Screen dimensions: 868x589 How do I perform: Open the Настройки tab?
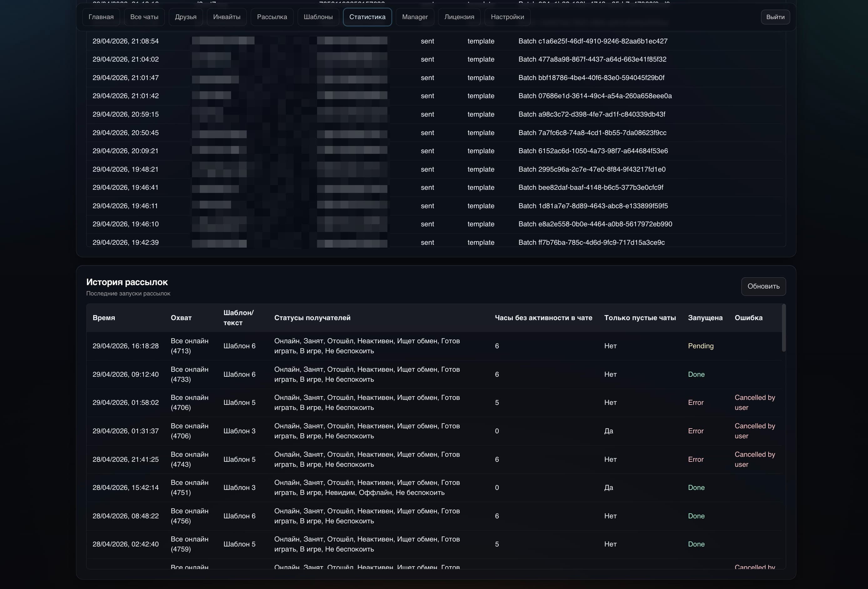pos(507,17)
